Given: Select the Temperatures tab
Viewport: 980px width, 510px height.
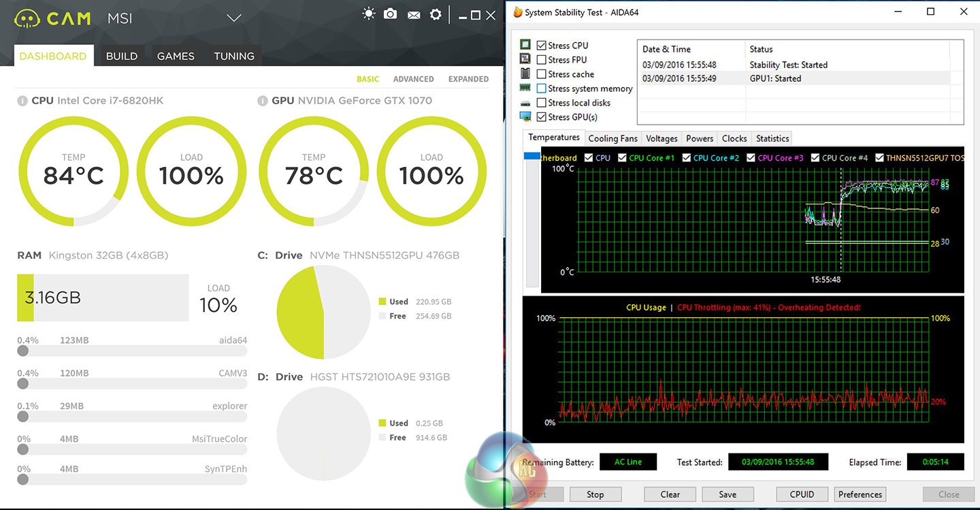Looking at the screenshot, I should click(554, 138).
